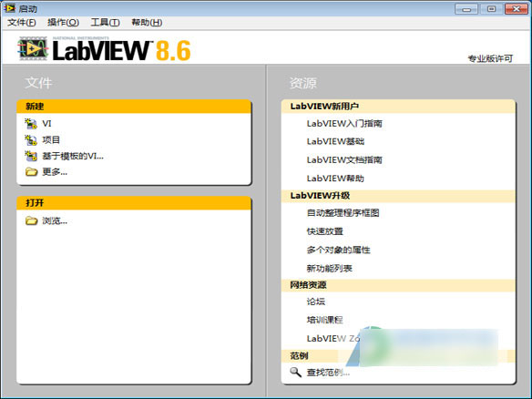
Task: Select 自动整理程序框图 upgrade topic
Action: (x=343, y=213)
